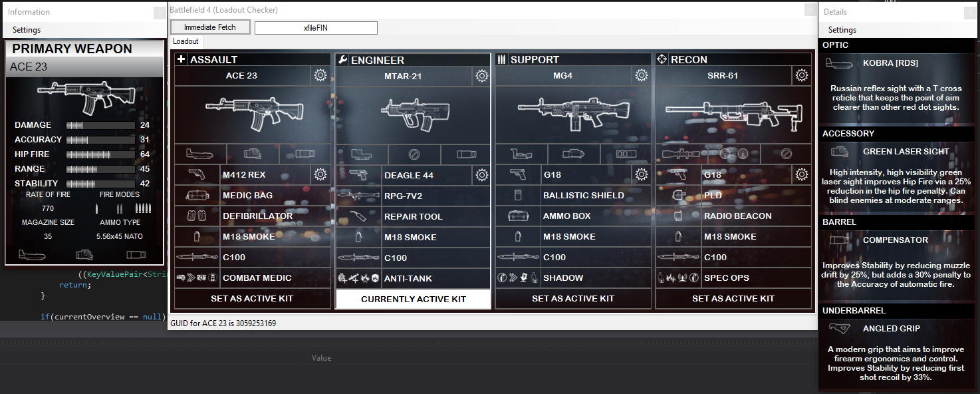Click the Support class bullets icon

click(501, 59)
